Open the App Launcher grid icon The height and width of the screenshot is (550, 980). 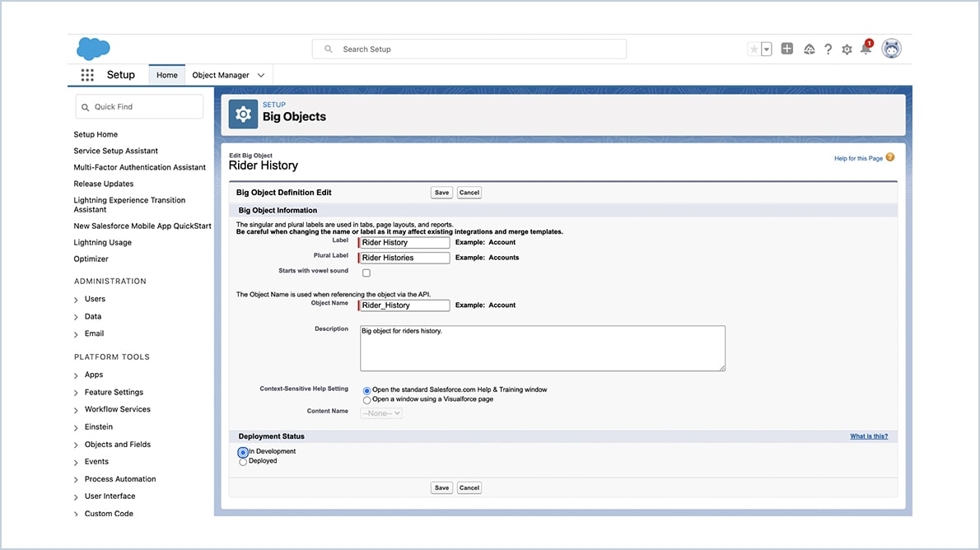click(x=87, y=74)
